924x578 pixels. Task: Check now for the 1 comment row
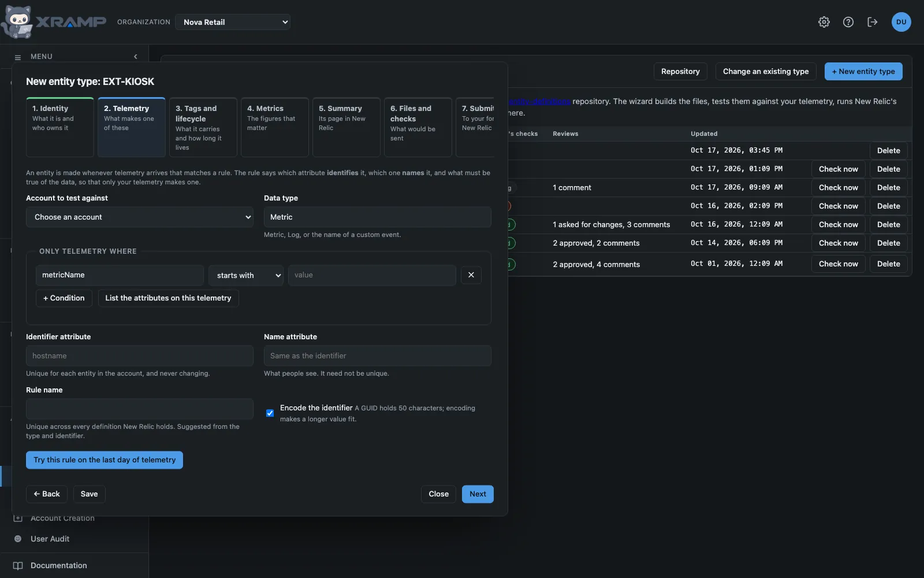click(839, 188)
